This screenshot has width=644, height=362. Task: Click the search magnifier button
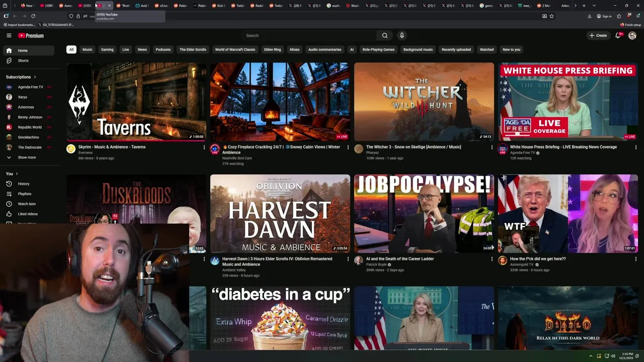[385, 35]
